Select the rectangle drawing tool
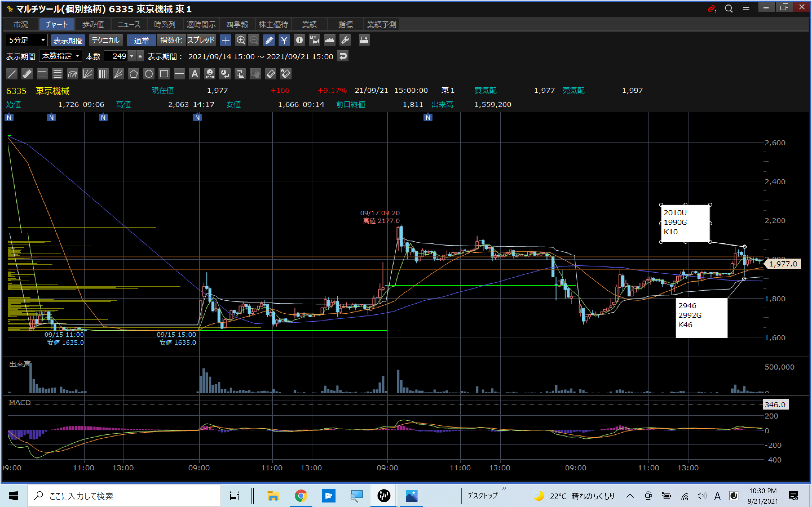Image resolution: width=812 pixels, height=507 pixels. 164,74
